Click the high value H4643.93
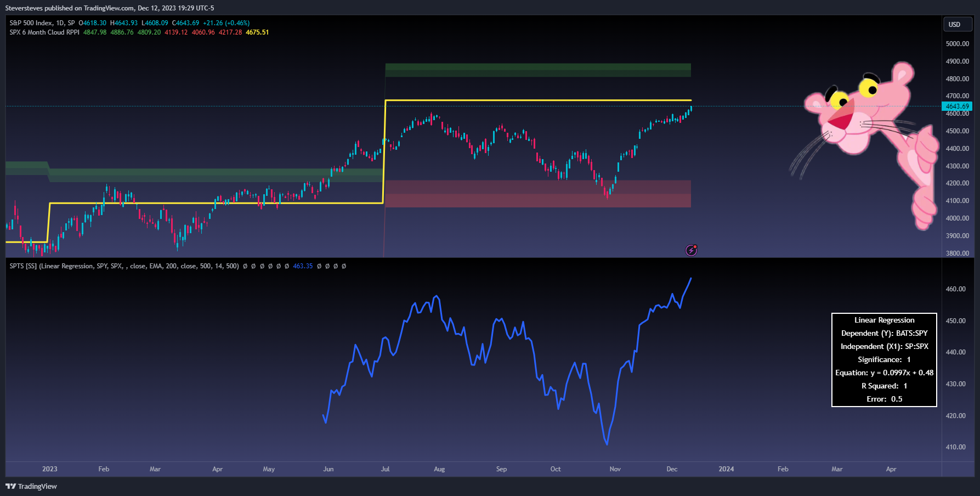The image size is (980, 496). [124, 23]
